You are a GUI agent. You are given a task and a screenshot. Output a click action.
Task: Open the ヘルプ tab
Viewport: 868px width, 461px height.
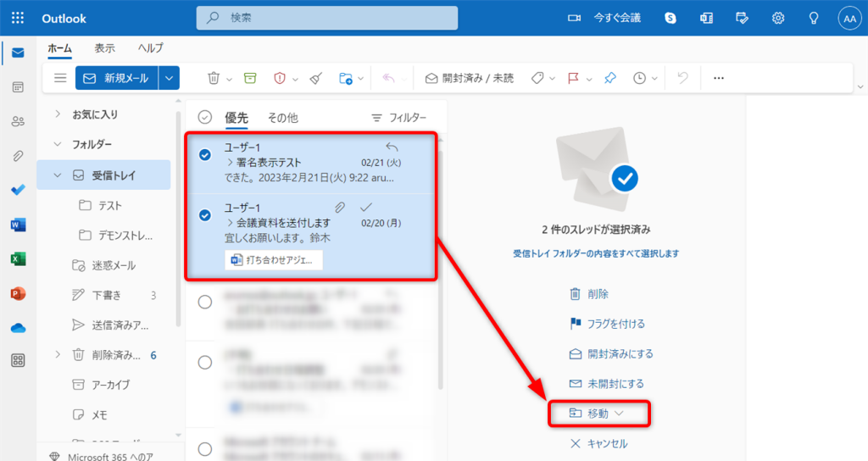coord(151,48)
